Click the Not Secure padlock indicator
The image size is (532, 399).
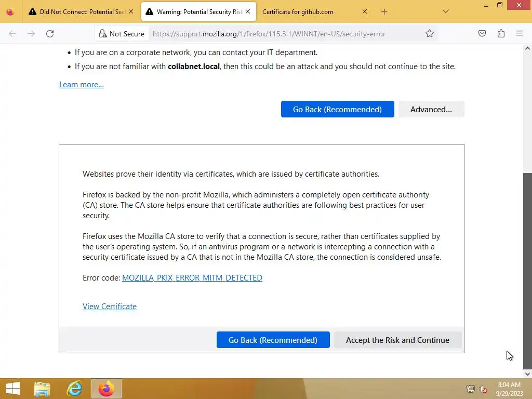point(122,34)
